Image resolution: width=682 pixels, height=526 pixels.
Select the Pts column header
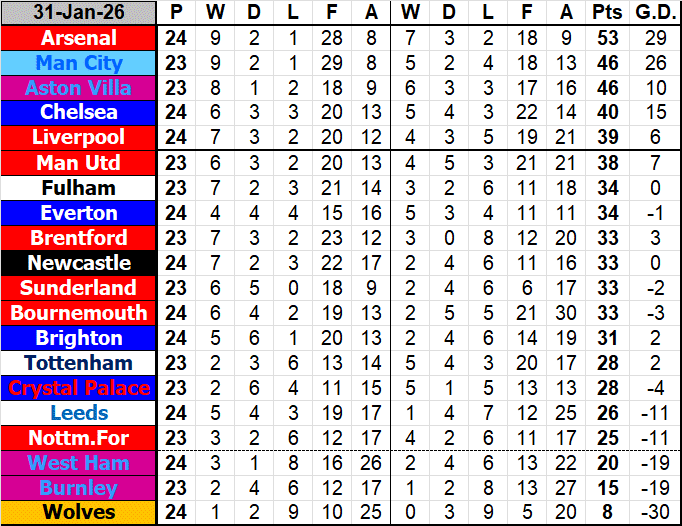pyautogui.click(x=605, y=13)
